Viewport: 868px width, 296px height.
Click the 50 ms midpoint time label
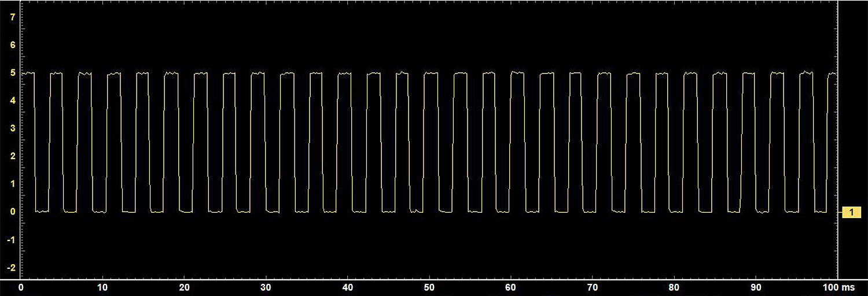(x=429, y=287)
